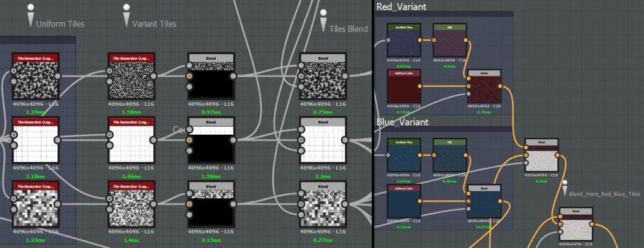
Task: Click the Blend_Here_Red_Blue_Tiles comment pin icon
Action: coord(565,188)
